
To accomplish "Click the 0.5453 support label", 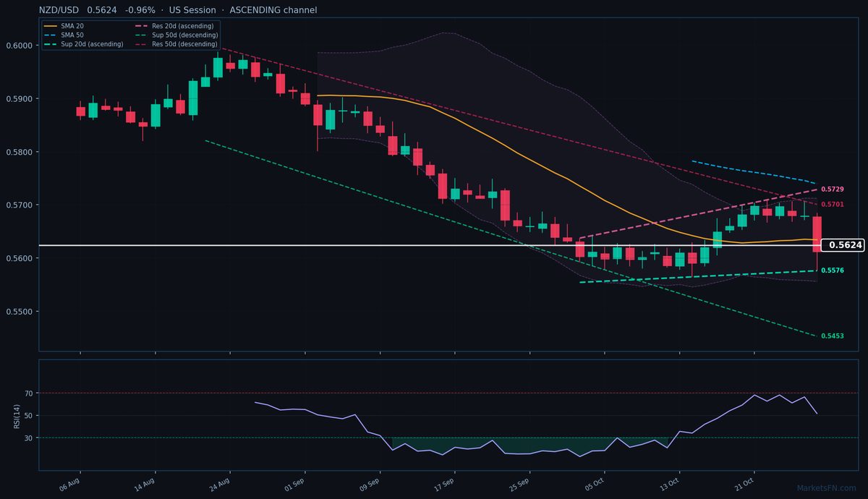I will [833, 336].
